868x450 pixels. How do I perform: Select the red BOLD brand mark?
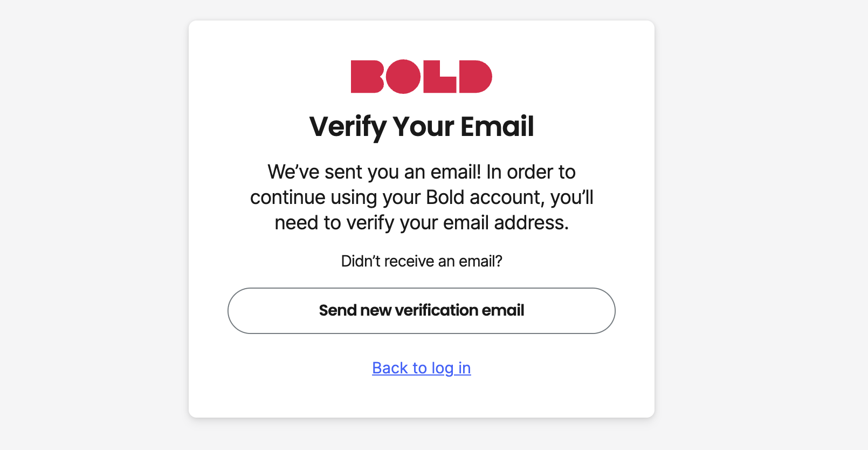[421, 76]
